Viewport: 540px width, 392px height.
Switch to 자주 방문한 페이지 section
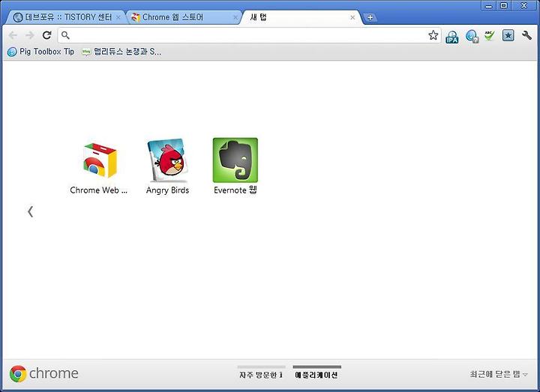(261, 373)
